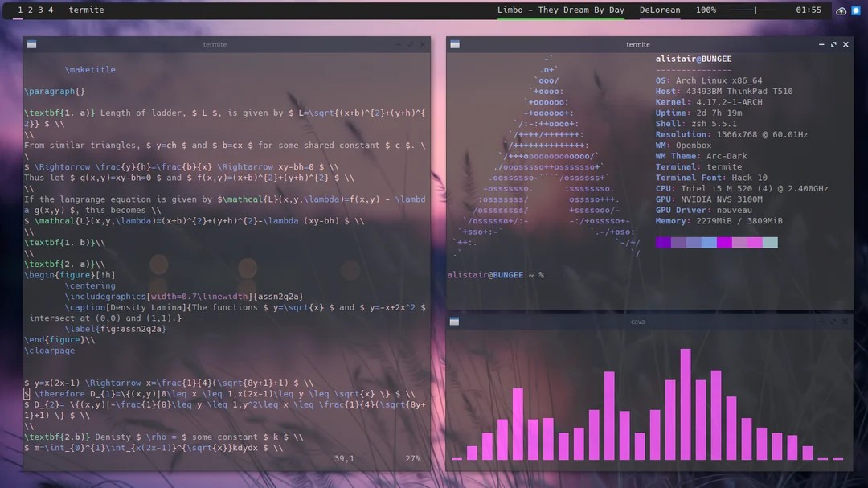Switch to workspace 1
Image resolution: width=868 pixels, height=488 pixels.
(x=20, y=10)
